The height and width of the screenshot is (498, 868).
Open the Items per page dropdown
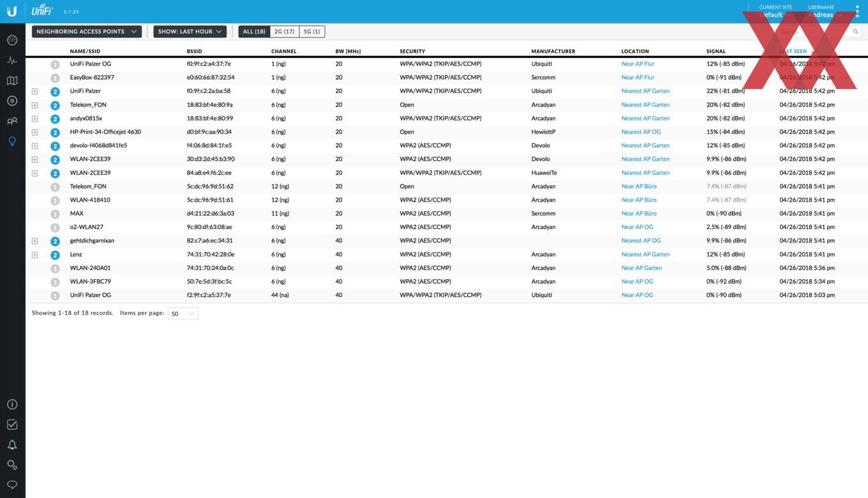tap(183, 314)
